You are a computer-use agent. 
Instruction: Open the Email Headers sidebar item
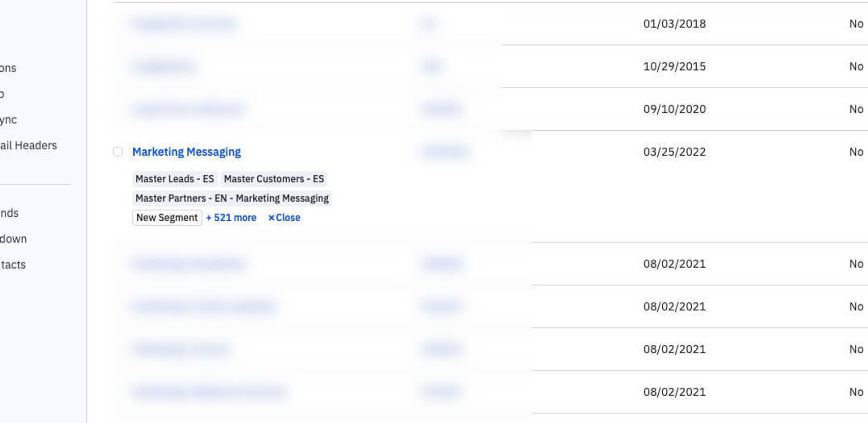[28, 146]
